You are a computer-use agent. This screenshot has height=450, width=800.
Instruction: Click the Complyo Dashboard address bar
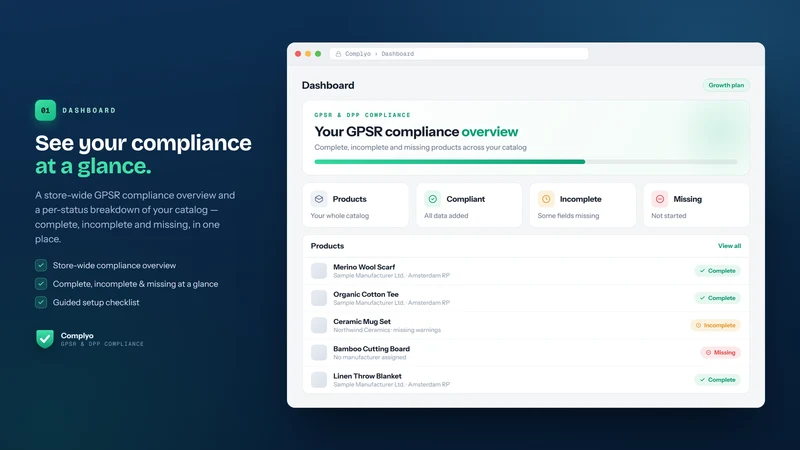459,54
